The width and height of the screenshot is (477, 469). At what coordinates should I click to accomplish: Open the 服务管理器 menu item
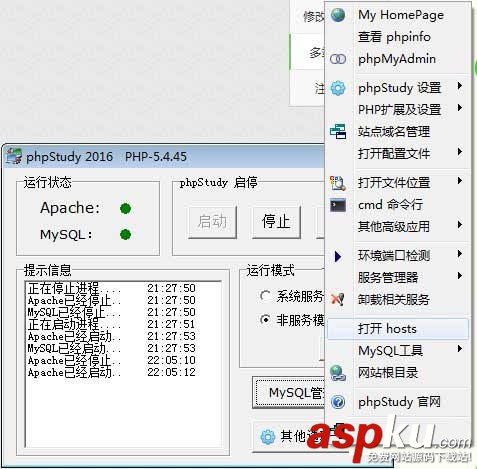[398, 277]
